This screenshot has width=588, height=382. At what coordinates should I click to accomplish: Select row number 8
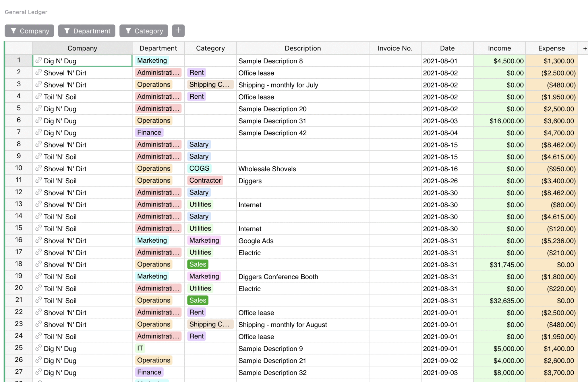tap(18, 145)
